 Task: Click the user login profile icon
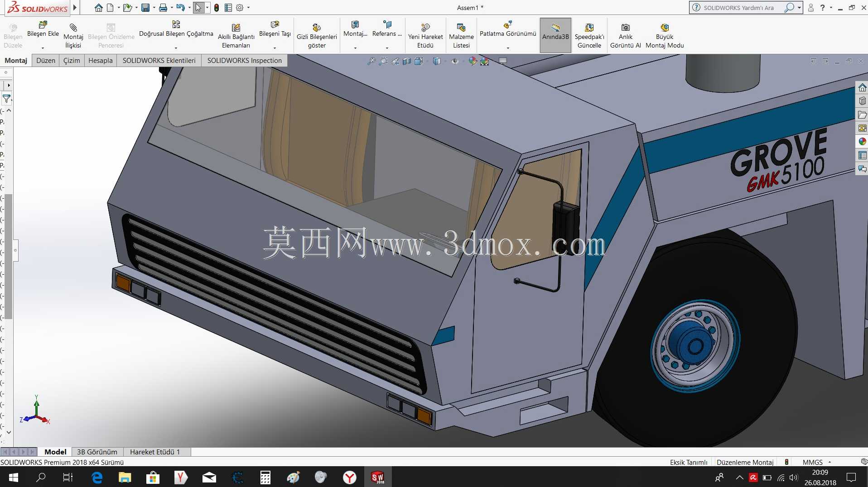pos(811,8)
